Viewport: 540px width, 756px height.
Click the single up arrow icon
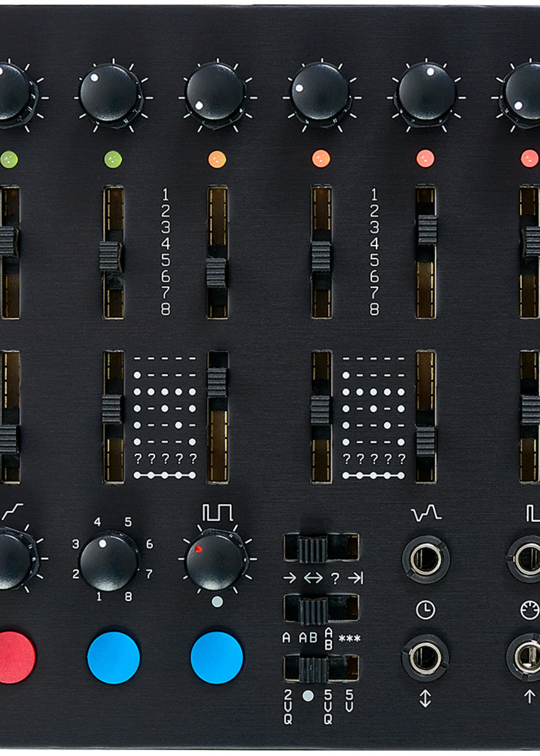[530, 697]
